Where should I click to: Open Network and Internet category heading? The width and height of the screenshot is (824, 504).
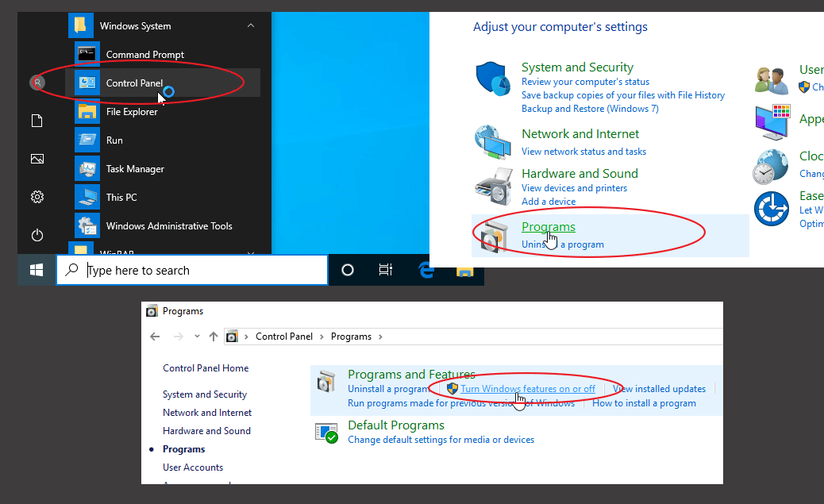(580, 134)
